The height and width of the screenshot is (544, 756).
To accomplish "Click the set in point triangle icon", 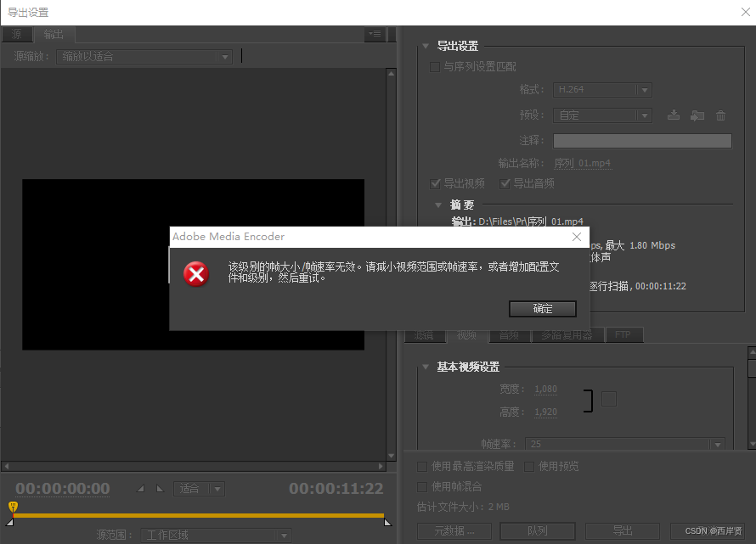I will (140, 489).
